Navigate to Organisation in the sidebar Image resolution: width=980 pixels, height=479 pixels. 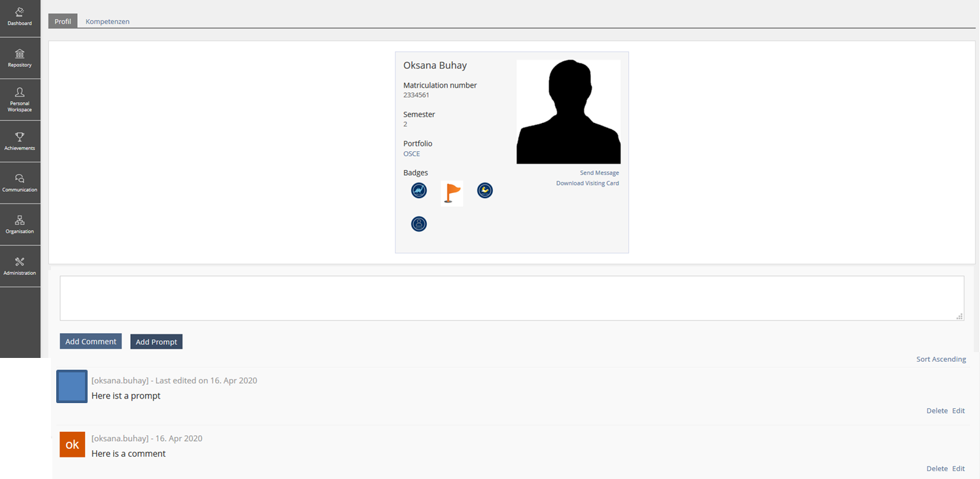pyautogui.click(x=20, y=224)
